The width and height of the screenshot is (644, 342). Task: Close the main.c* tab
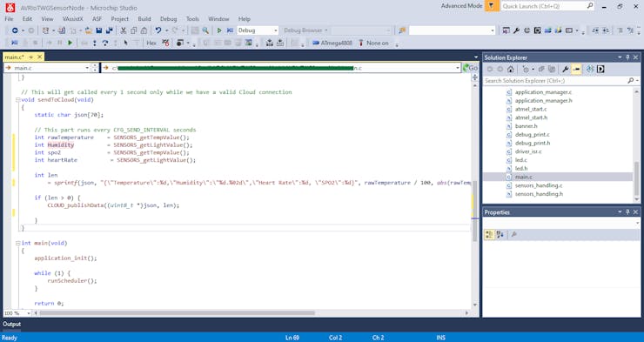point(39,57)
